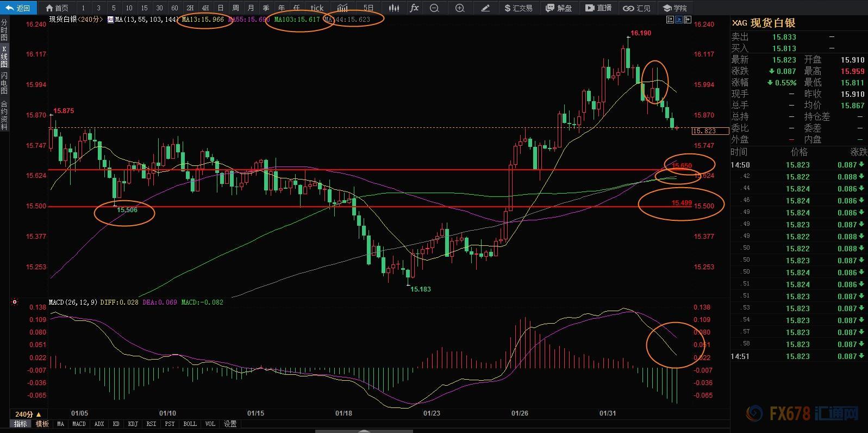This screenshot has width=868, height=433.
Task: Expand the 240分 period dropdown
Action: [28, 414]
